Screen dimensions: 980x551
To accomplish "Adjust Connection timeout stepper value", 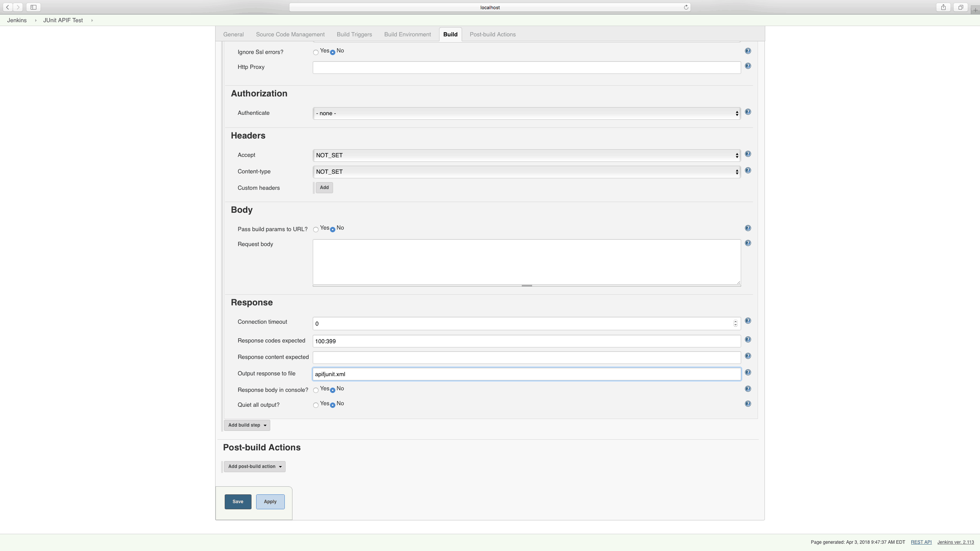I will click(x=736, y=323).
